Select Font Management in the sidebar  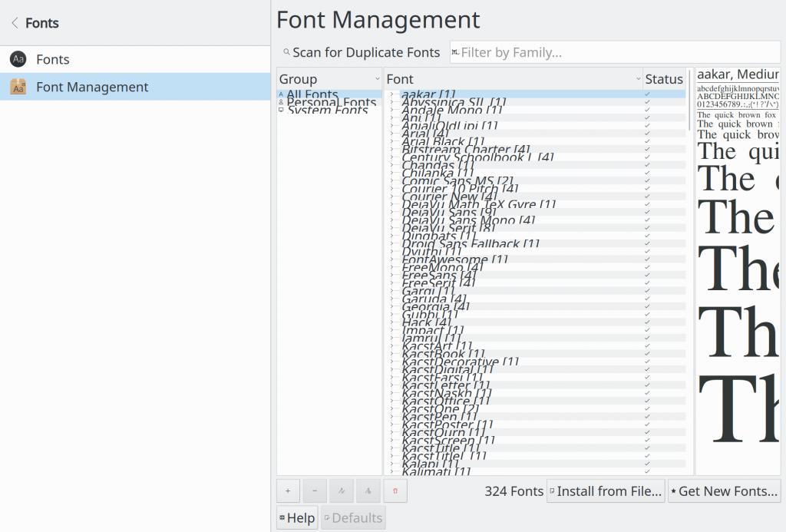92,87
